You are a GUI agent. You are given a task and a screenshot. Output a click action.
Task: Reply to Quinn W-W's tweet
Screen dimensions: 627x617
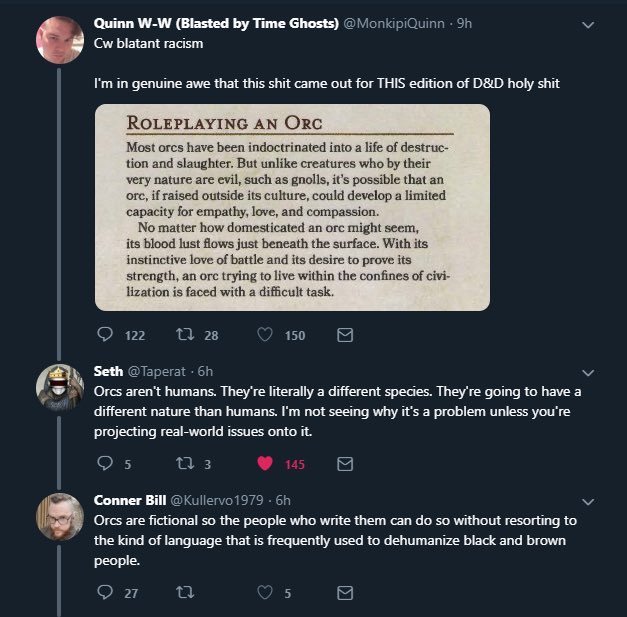coord(106,336)
